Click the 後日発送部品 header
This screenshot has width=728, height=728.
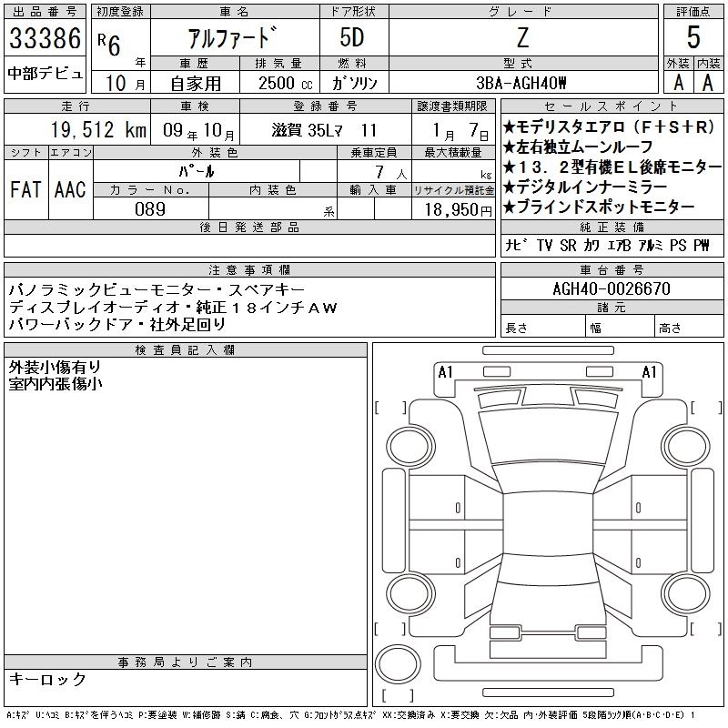pos(249,227)
